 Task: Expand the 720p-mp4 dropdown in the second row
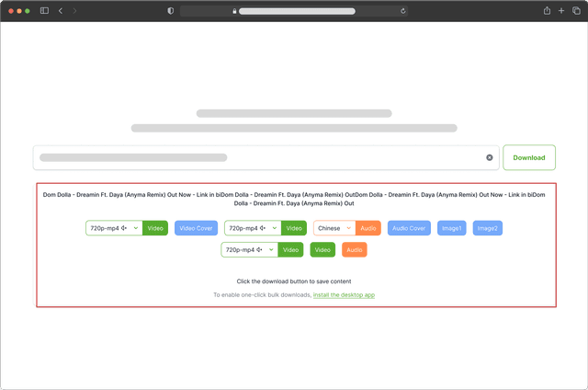(249, 249)
